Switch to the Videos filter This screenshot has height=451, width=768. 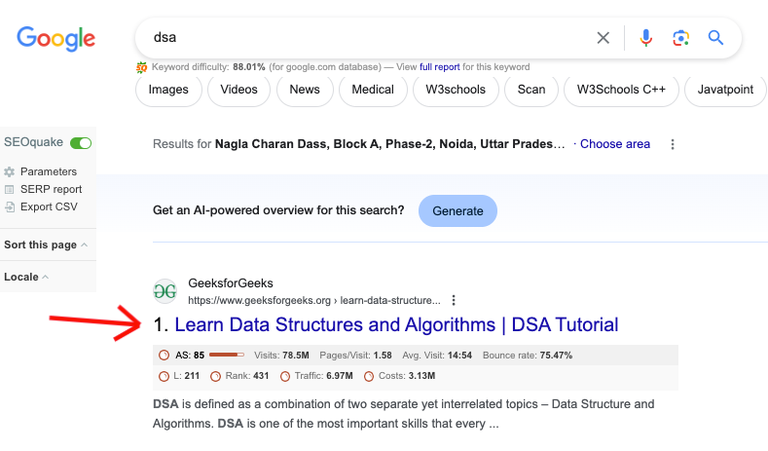pyautogui.click(x=239, y=89)
